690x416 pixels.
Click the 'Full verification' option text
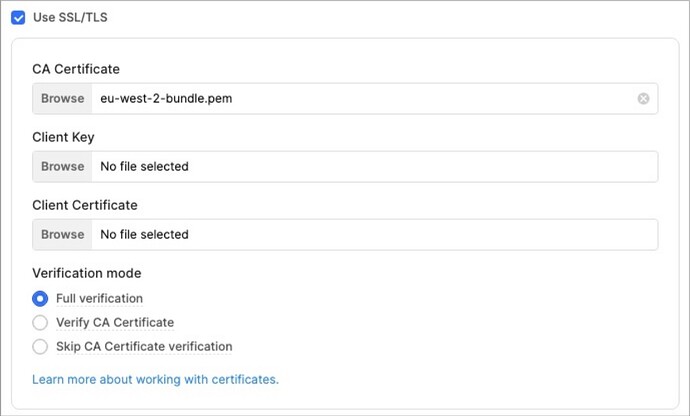coord(99,298)
